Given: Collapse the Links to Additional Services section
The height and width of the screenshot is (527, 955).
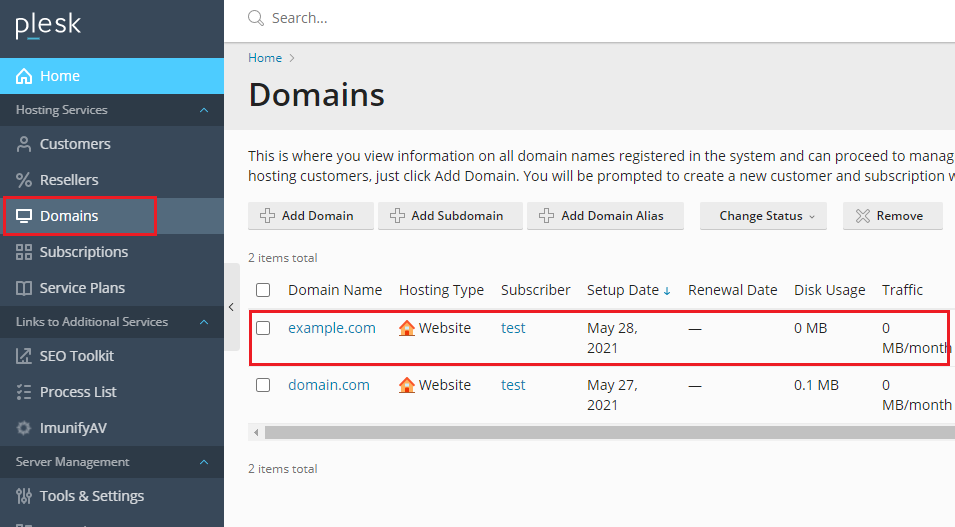Looking at the screenshot, I should pos(204,322).
